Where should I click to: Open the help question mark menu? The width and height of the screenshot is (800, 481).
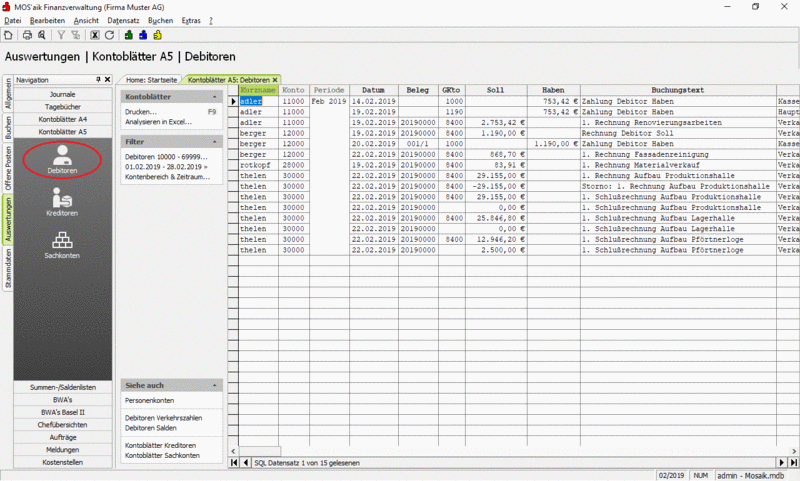tap(211, 20)
